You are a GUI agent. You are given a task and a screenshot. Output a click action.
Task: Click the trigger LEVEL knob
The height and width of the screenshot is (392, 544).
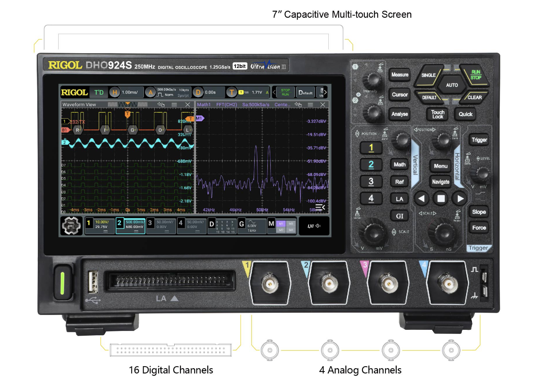[481, 174]
